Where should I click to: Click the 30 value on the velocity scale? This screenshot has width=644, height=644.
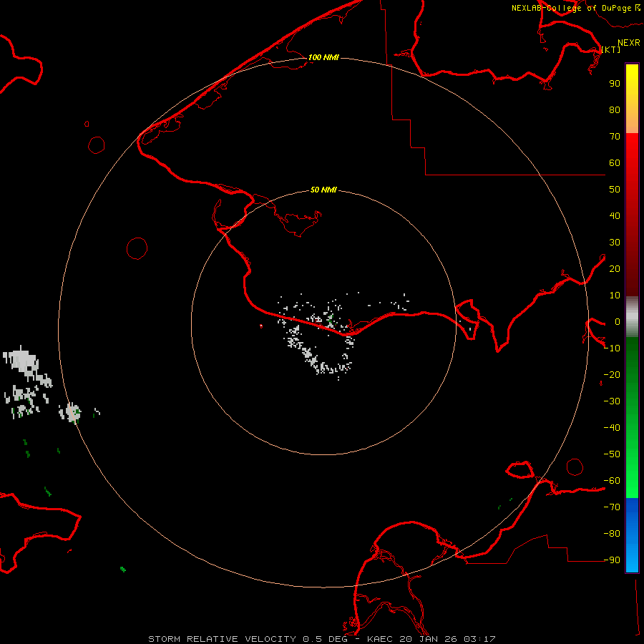[615, 243]
